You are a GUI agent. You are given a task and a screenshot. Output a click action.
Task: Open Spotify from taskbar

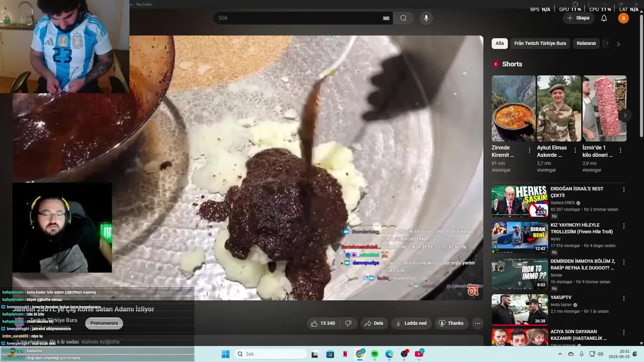click(x=375, y=354)
